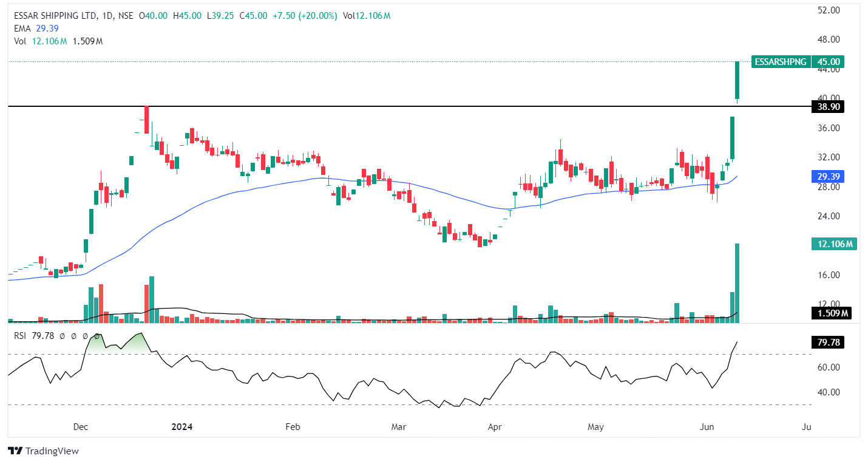Image resolution: width=868 pixels, height=464 pixels.
Task: Select the ESSAR SHIPPING LTD symbol title
Action: point(54,16)
